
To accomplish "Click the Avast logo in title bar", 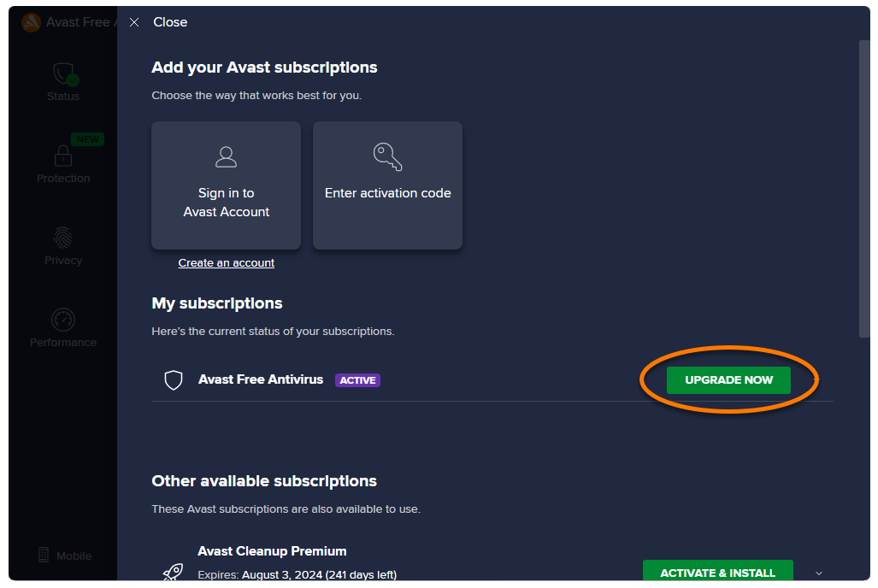I will point(31,22).
